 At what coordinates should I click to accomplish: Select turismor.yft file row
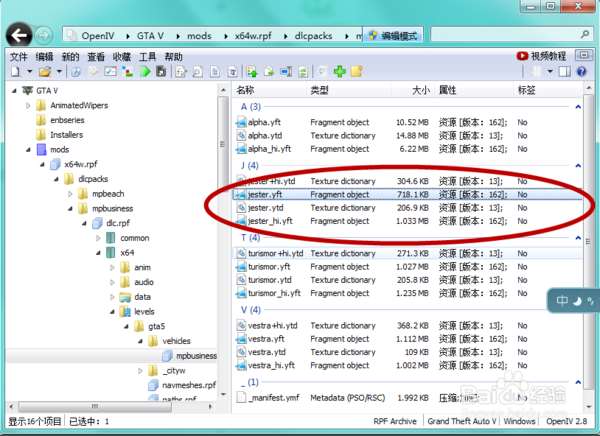408,266
